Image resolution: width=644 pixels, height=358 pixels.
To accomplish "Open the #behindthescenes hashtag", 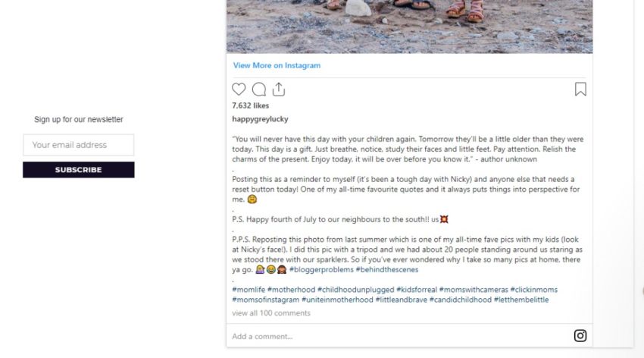I will (388, 269).
